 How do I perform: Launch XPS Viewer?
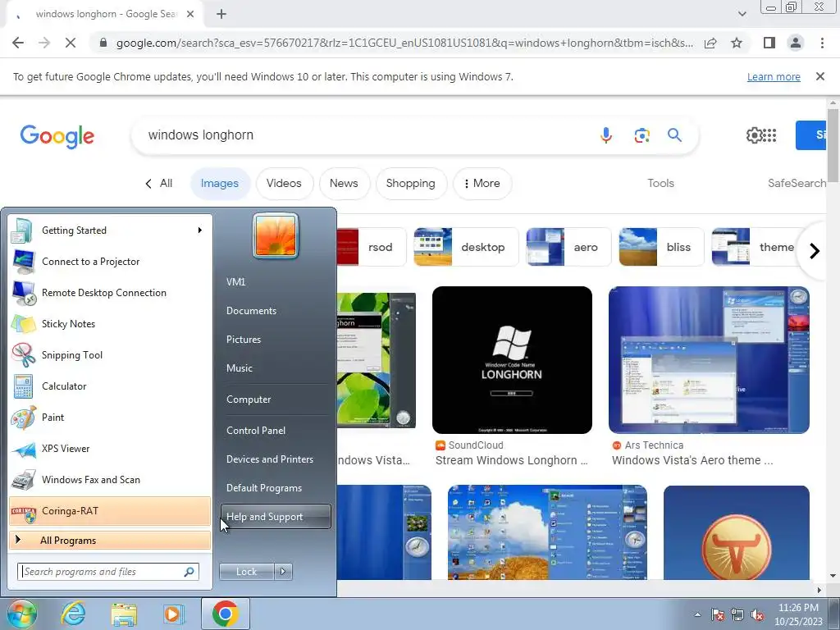pos(110,449)
